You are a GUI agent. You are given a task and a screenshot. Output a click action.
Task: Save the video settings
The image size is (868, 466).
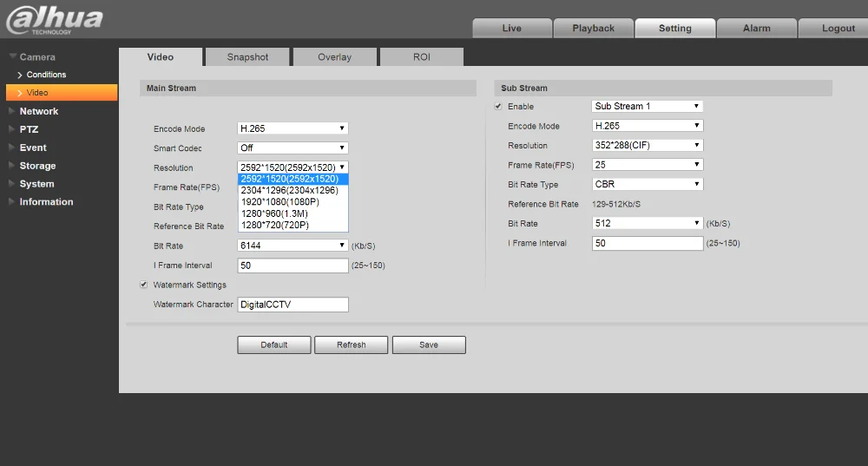[x=429, y=345]
